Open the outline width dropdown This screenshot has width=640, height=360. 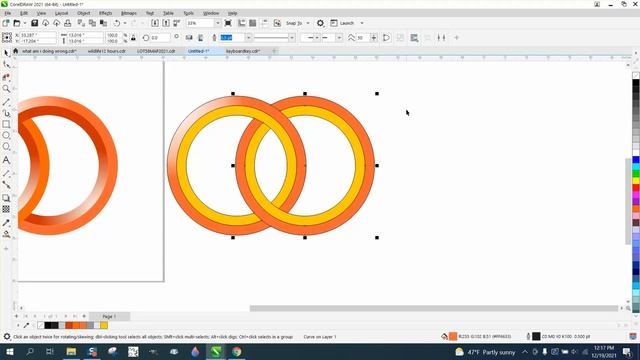[x=248, y=38]
